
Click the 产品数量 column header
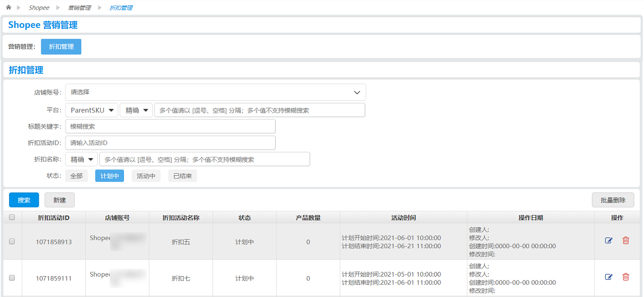(x=308, y=218)
